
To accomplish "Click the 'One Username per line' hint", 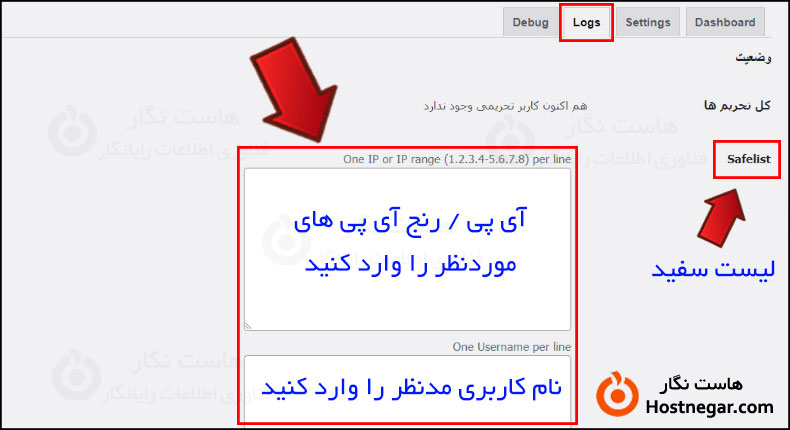I will click(x=511, y=347).
